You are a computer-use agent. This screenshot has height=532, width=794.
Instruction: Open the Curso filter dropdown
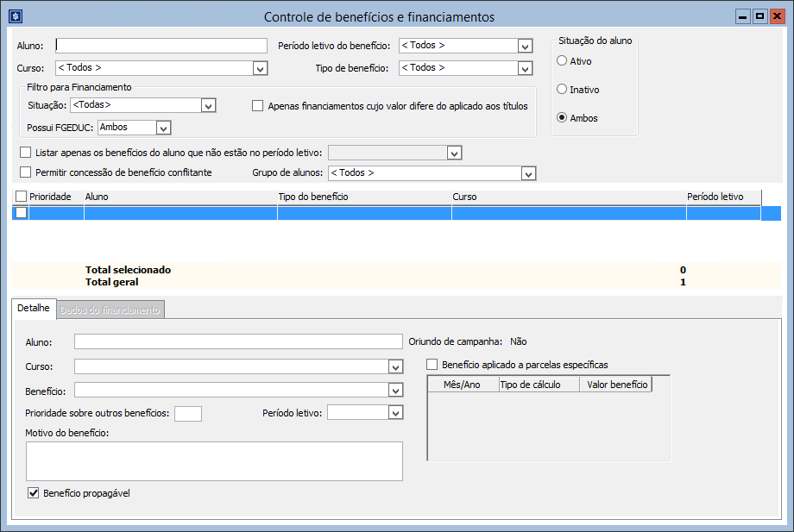pyautogui.click(x=261, y=67)
